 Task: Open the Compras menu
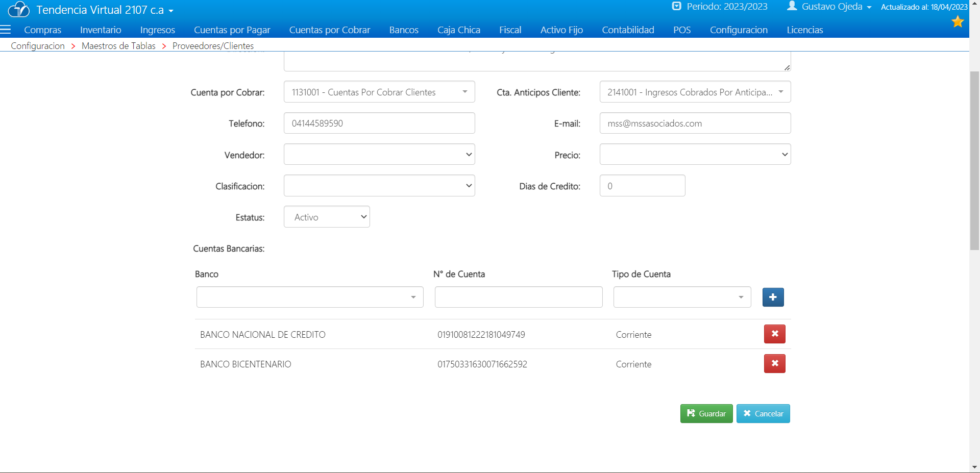42,30
